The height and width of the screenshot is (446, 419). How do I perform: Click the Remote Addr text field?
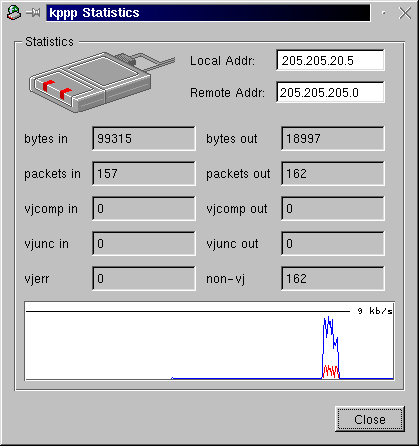pyautogui.click(x=330, y=92)
